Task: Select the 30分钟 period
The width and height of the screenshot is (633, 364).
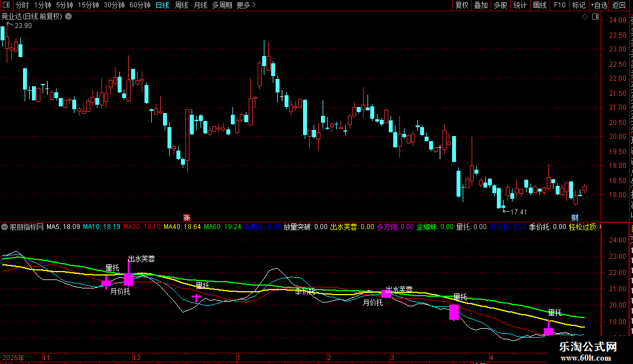Action: coord(114,5)
